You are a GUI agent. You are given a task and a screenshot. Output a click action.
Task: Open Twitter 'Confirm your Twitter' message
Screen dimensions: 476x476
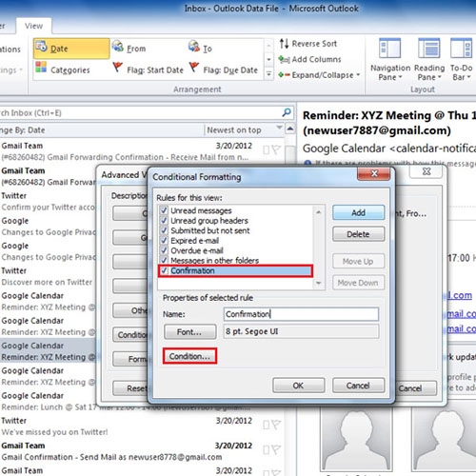coord(48,201)
